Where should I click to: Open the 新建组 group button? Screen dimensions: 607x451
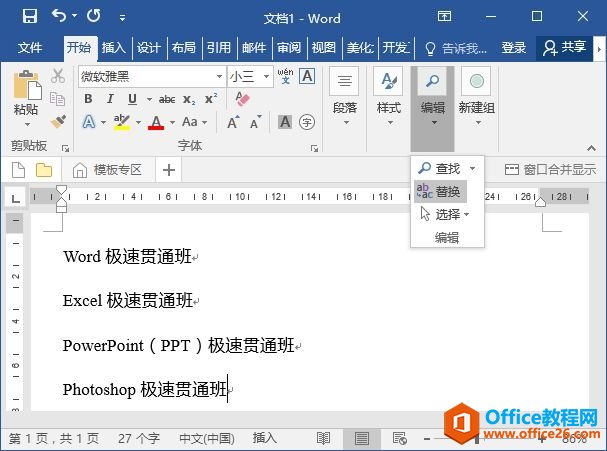pyautogui.click(x=477, y=97)
